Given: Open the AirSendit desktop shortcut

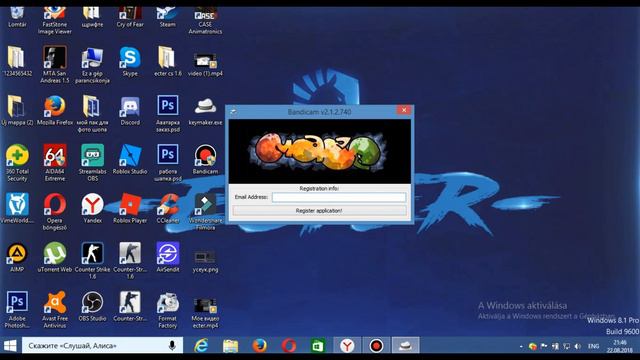Looking at the screenshot, I should point(167,257).
